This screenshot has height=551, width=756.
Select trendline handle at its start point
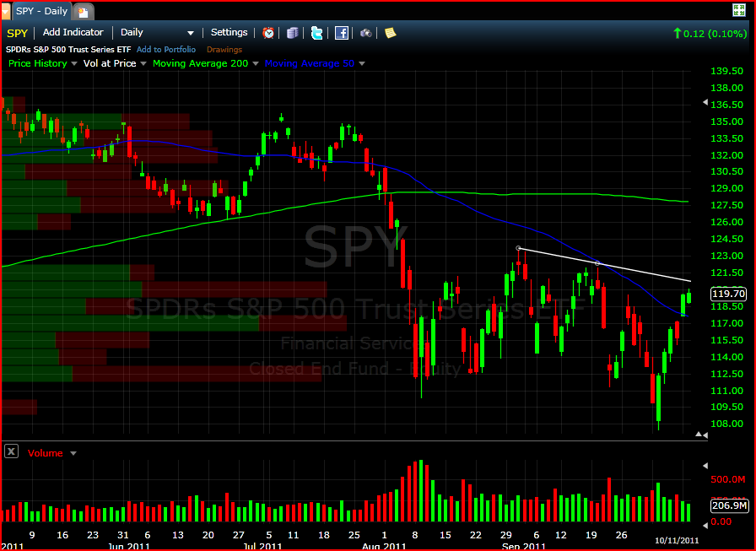click(518, 248)
